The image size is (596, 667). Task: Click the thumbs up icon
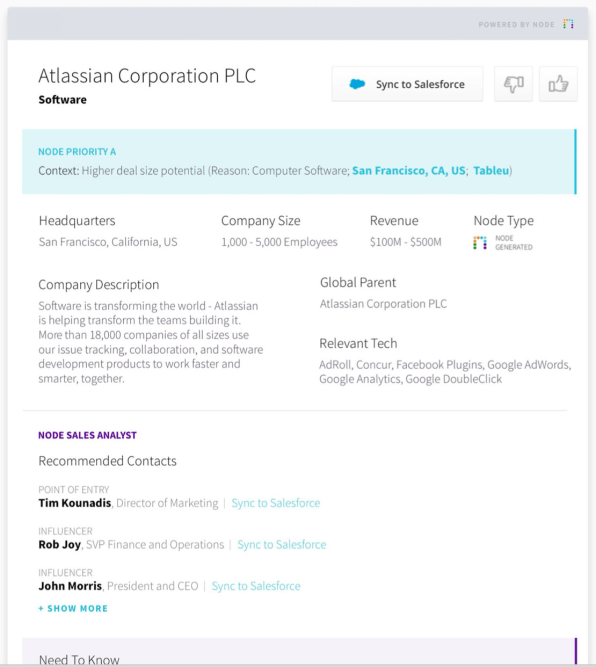point(558,84)
